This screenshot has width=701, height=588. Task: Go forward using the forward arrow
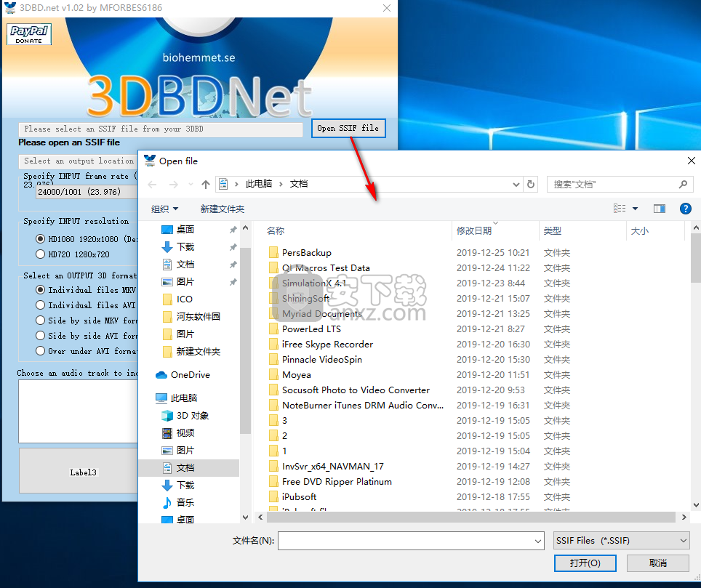tap(174, 185)
